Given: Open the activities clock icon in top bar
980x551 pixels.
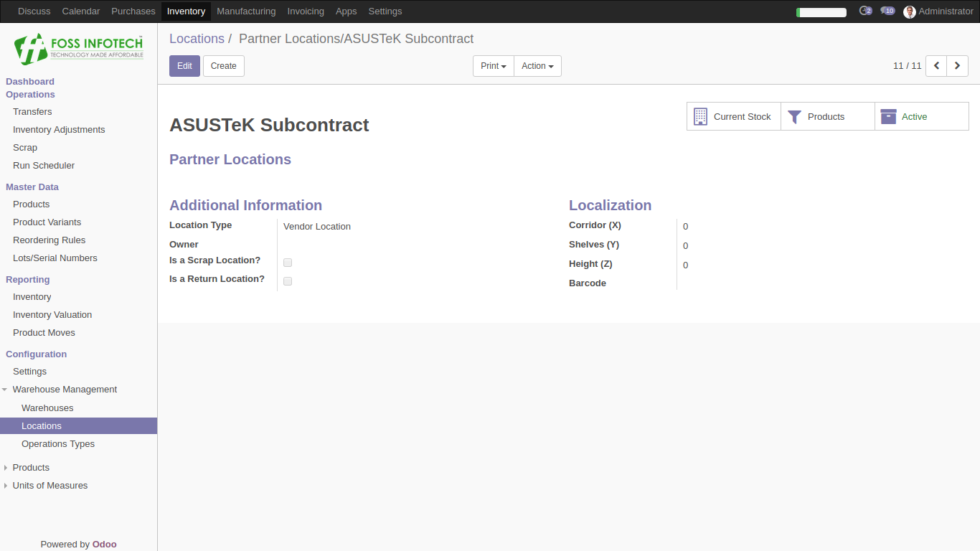Looking at the screenshot, I should click(x=865, y=11).
